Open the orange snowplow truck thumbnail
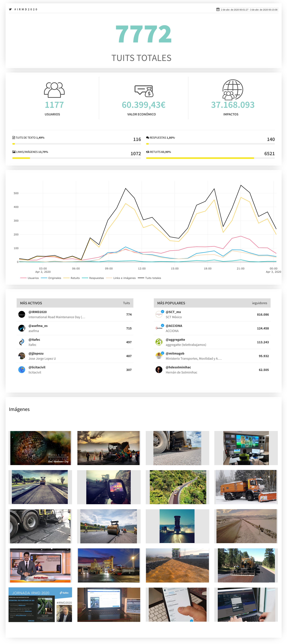This screenshot has width=287, height=644. (246, 487)
